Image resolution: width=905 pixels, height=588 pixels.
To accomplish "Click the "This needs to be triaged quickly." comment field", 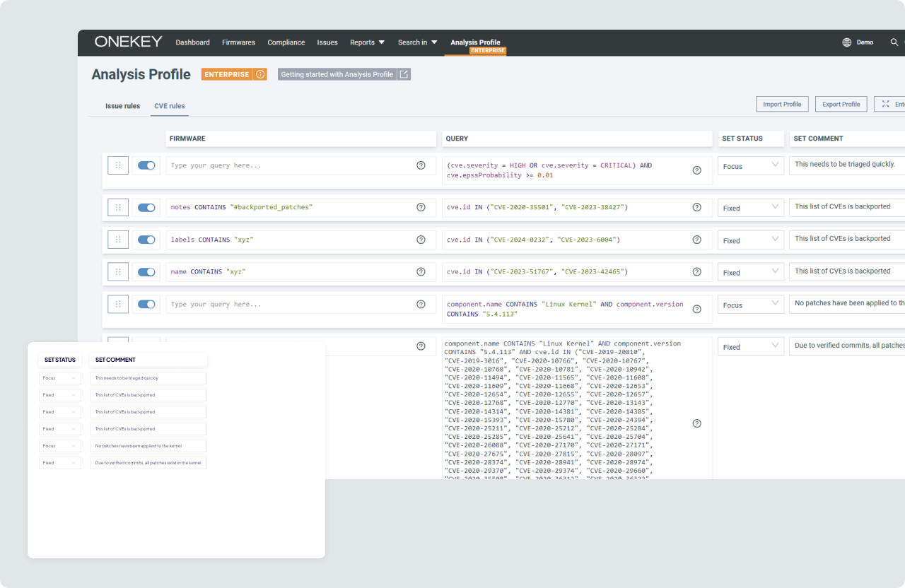I will tap(847, 165).
